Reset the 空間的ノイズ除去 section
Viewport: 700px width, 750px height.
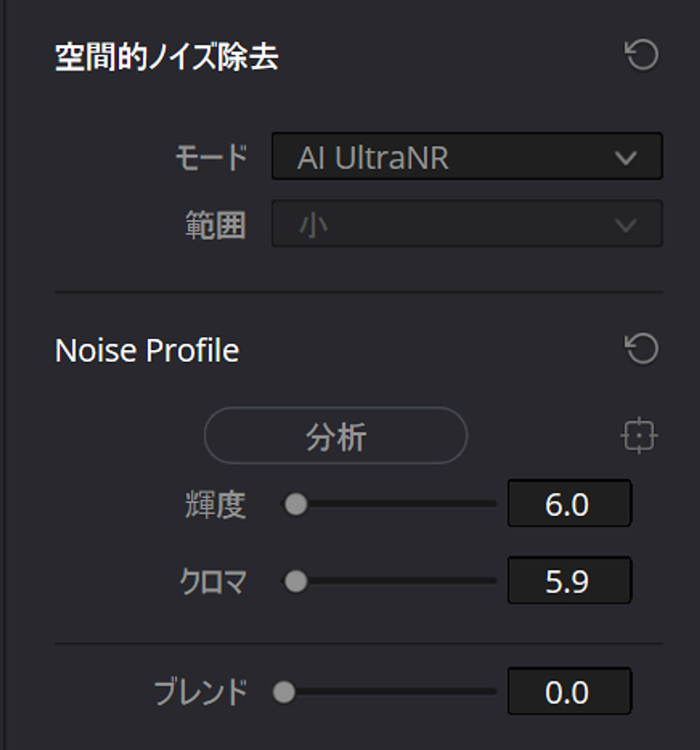click(642, 56)
